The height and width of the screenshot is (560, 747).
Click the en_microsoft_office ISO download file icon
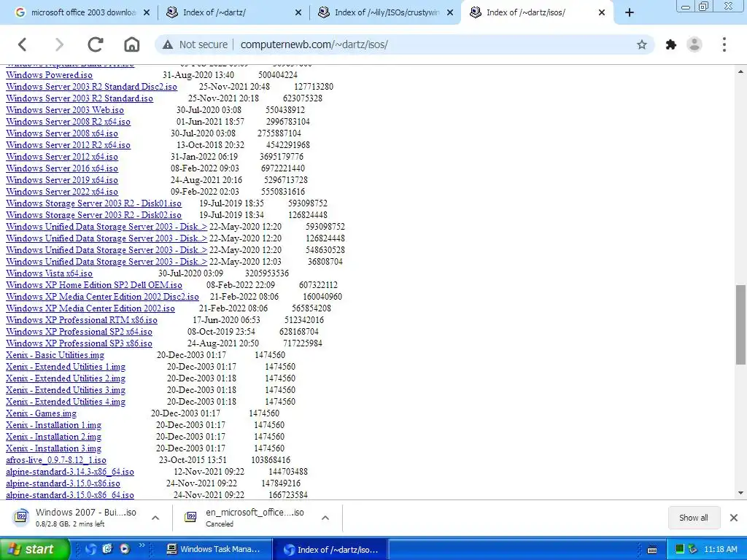190,517
